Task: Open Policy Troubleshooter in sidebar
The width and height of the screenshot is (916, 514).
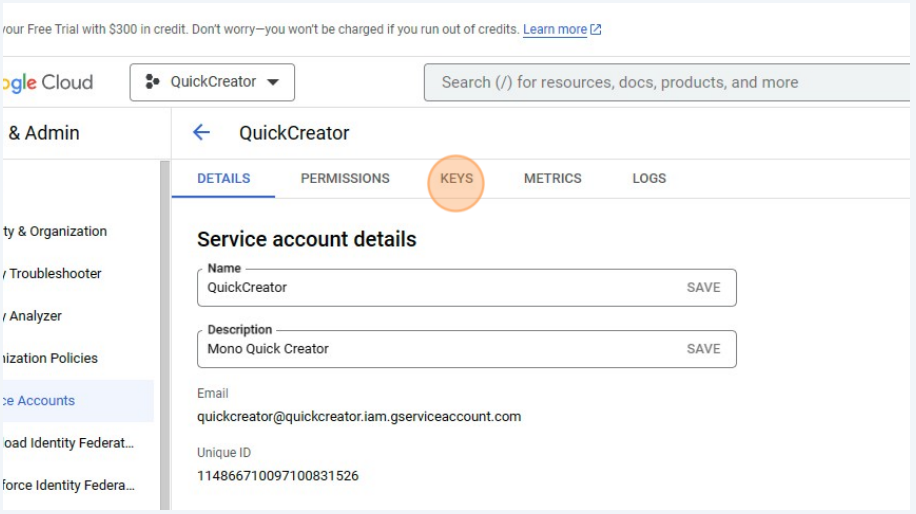Action: coord(53,273)
